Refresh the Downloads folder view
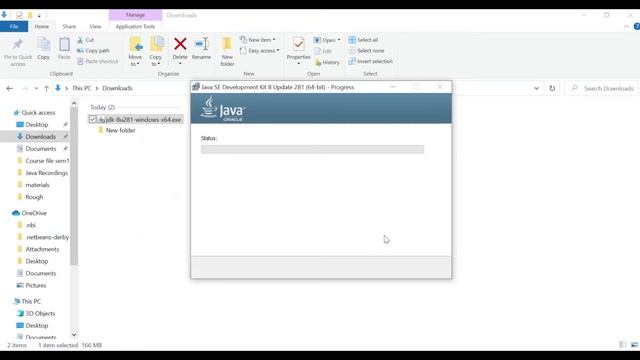The height and width of the screenshot is (360, 640). click(x=552, y=88)
